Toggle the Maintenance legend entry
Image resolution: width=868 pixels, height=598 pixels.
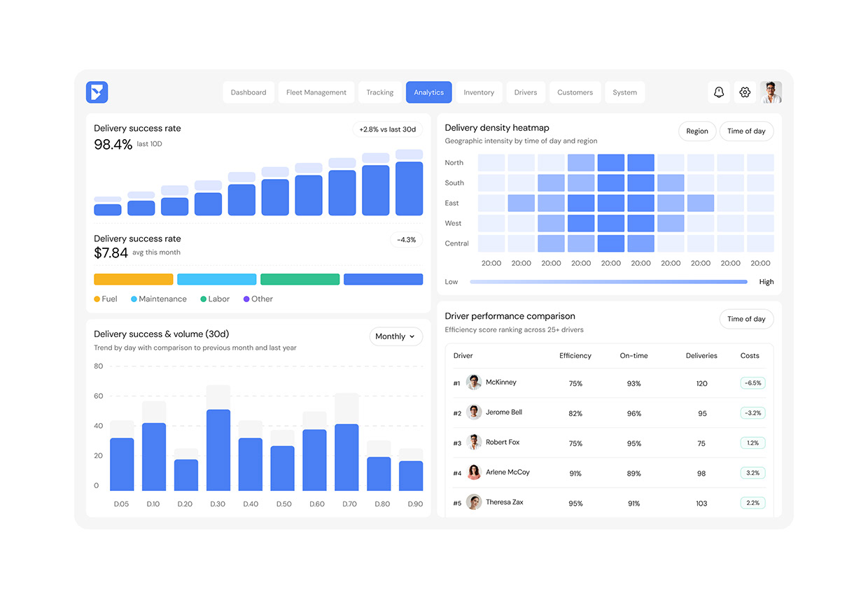pyautogui.click(x=158, y=299)
